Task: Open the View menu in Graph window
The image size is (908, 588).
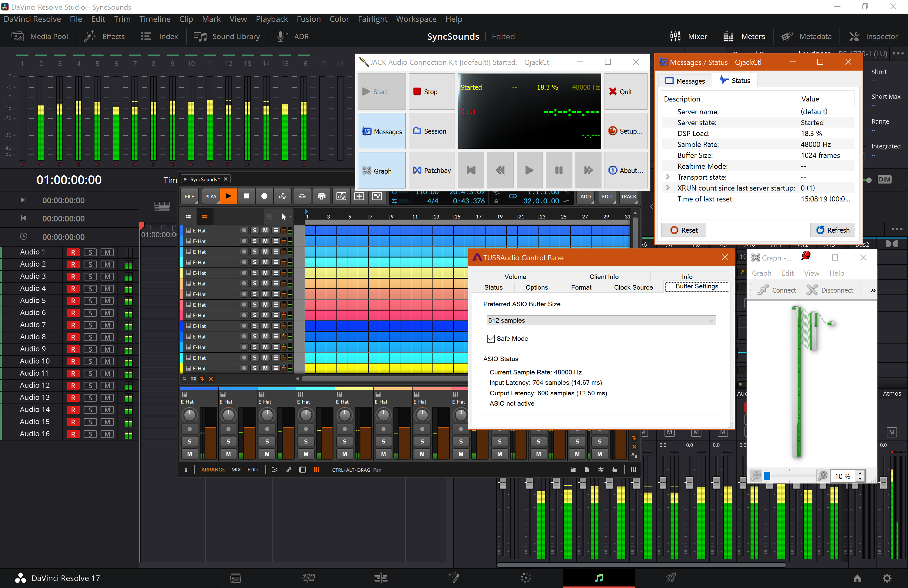Action: [x=811, y=273]
